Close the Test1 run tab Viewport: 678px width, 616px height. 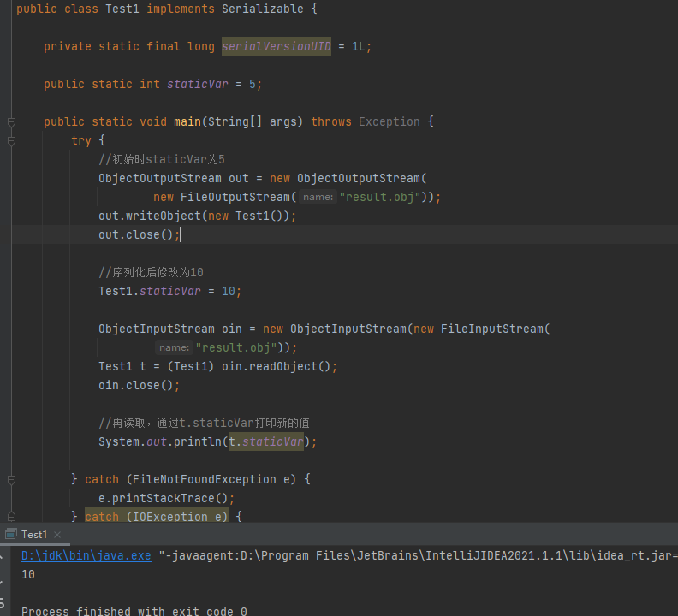tap(57, 535)
